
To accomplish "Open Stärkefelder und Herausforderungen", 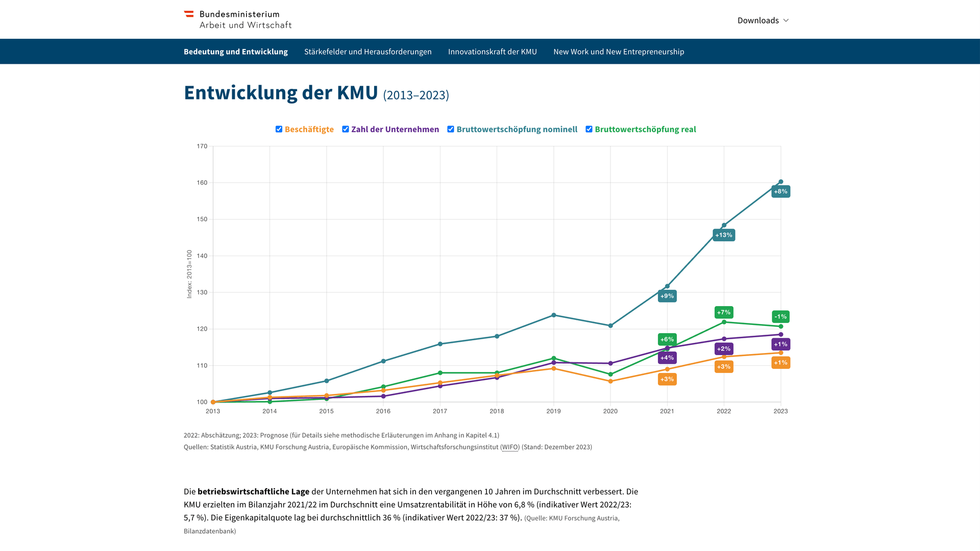I will pos(367,52).
